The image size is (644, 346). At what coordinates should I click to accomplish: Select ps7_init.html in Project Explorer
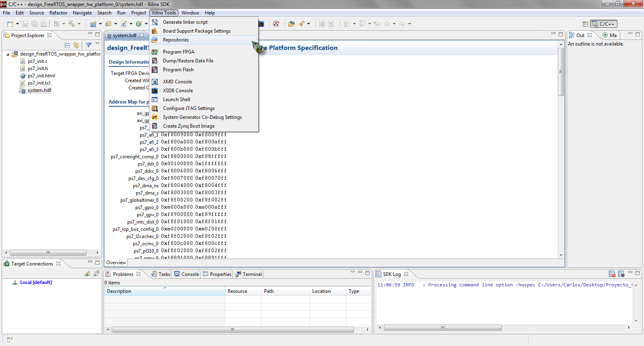(x=41, y=76)
